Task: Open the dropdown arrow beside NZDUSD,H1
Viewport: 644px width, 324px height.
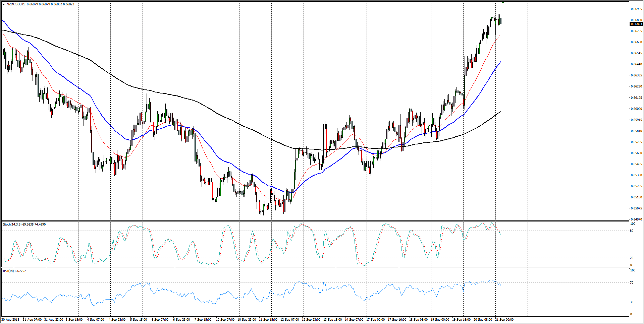Action: pyautogui.click(x=4, y=4)
